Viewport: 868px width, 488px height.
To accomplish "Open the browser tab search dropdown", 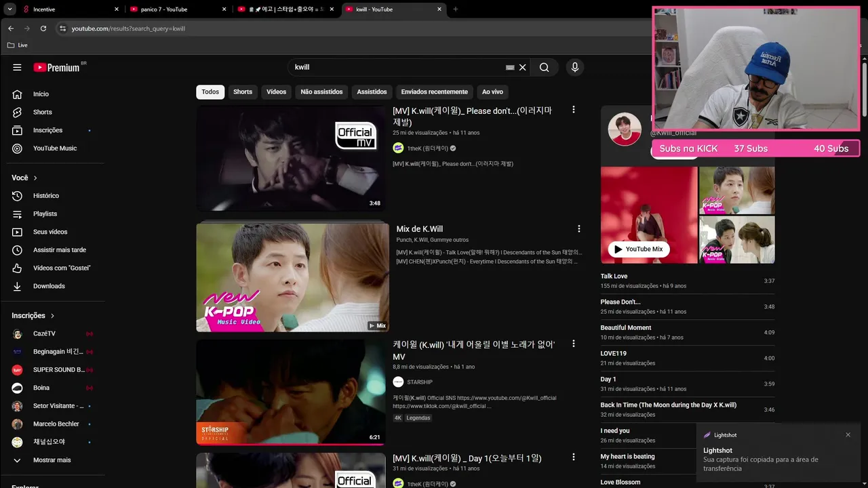I will (x=8, y=9).
